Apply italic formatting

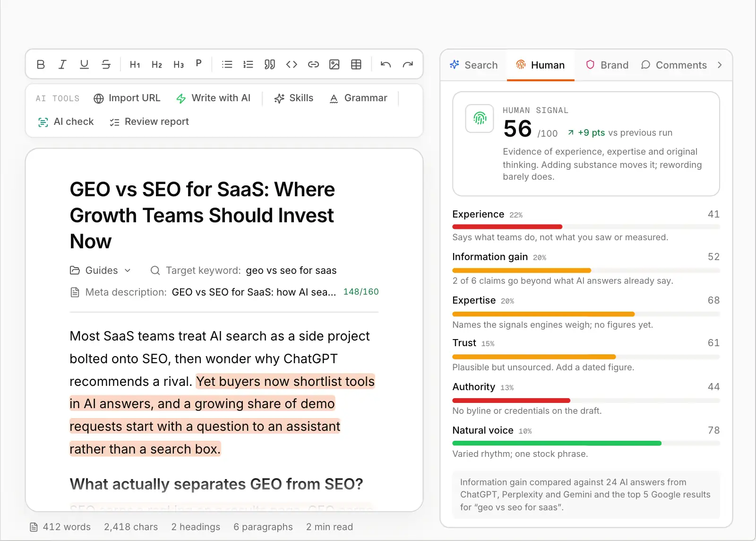(62, 64)
